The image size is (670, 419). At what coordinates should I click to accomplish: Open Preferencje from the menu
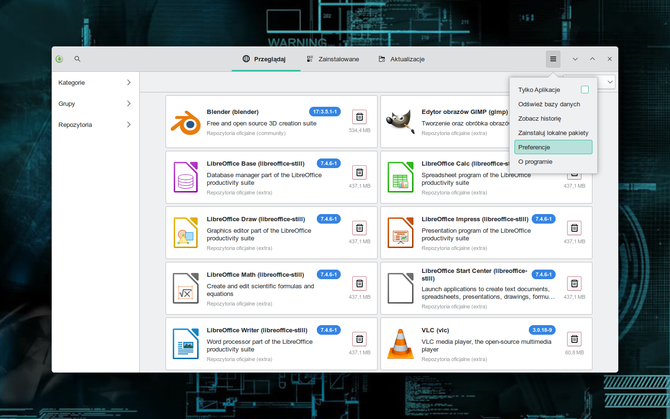(553, 147)
